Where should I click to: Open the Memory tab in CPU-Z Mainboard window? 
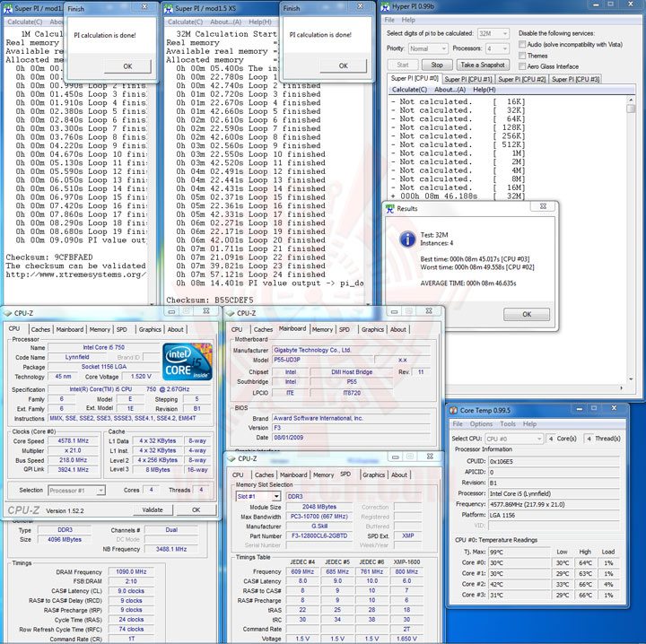pyautogui.click(x=322, y=329)
